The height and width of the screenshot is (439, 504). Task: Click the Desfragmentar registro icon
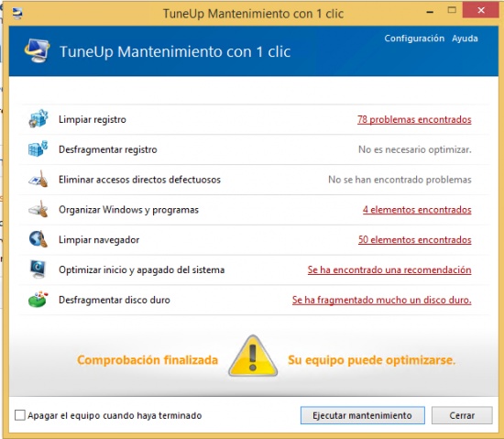38,148
